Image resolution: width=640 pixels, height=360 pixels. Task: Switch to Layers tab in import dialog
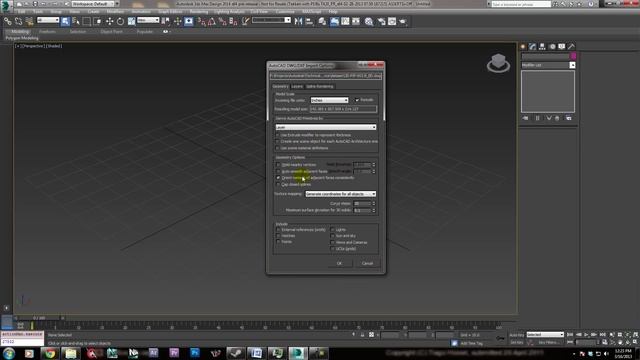(x=297, y=87)
